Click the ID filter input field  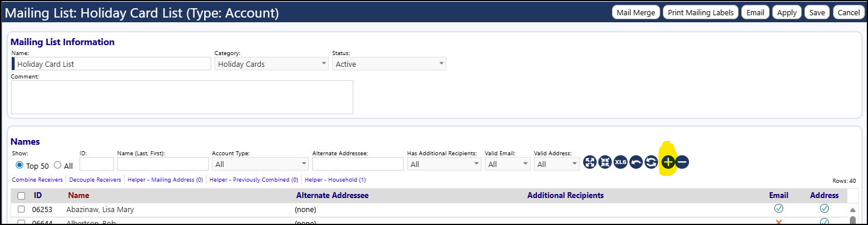pos(97,164)
